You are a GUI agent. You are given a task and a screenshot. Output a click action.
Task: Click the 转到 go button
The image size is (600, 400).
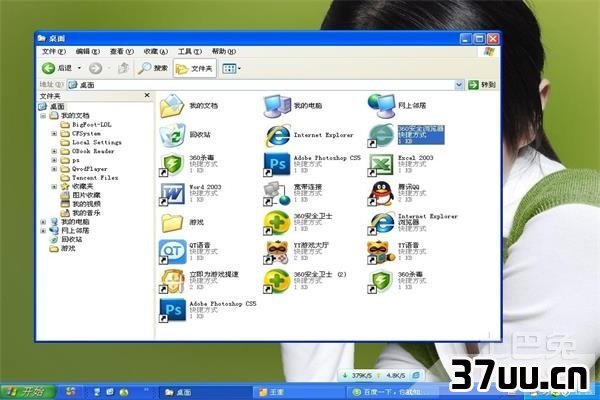pyautogui.click(x=482, y=85)
